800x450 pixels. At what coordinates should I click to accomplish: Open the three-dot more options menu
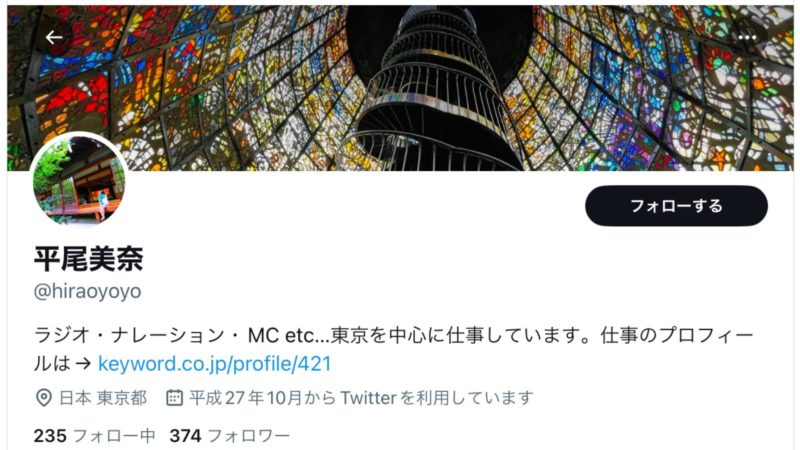[746, 37]
